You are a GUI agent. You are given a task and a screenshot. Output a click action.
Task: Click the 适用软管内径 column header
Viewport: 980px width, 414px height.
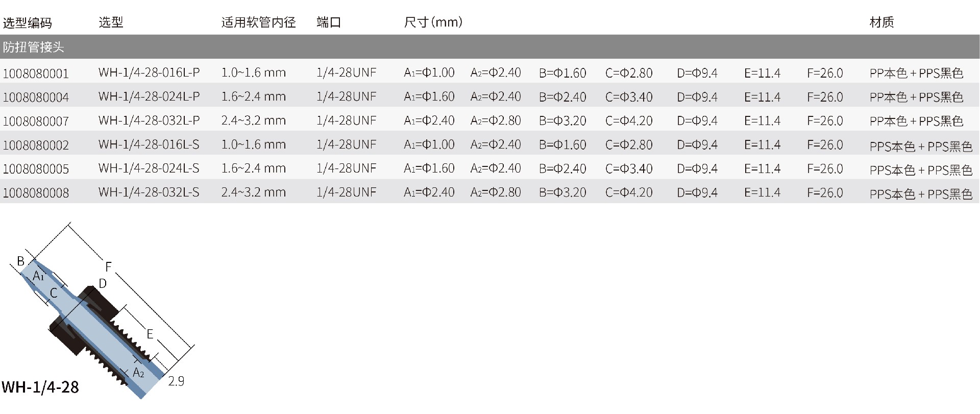(x=258, y=22)
